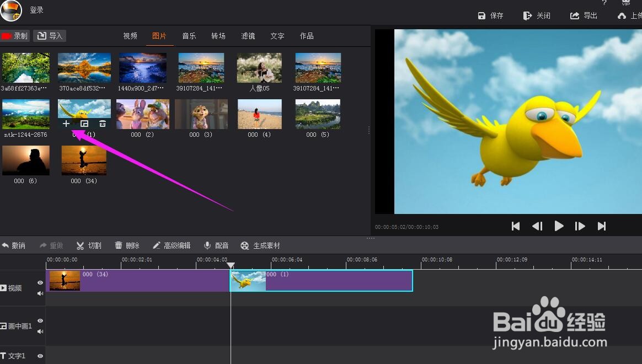Select second 39107284_141 seaside thumbnail in top row
Screen dimensions: 642x364
coord(318,67)
